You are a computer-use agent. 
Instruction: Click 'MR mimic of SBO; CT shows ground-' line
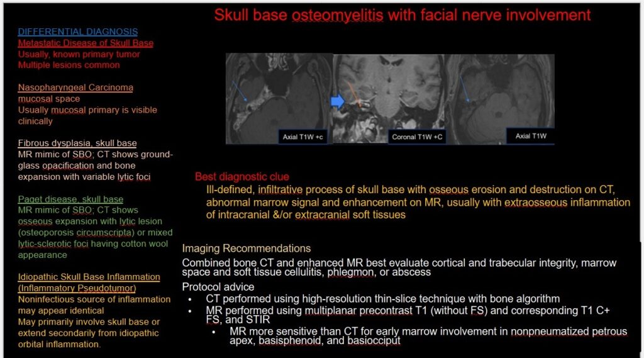coord(96,155)
